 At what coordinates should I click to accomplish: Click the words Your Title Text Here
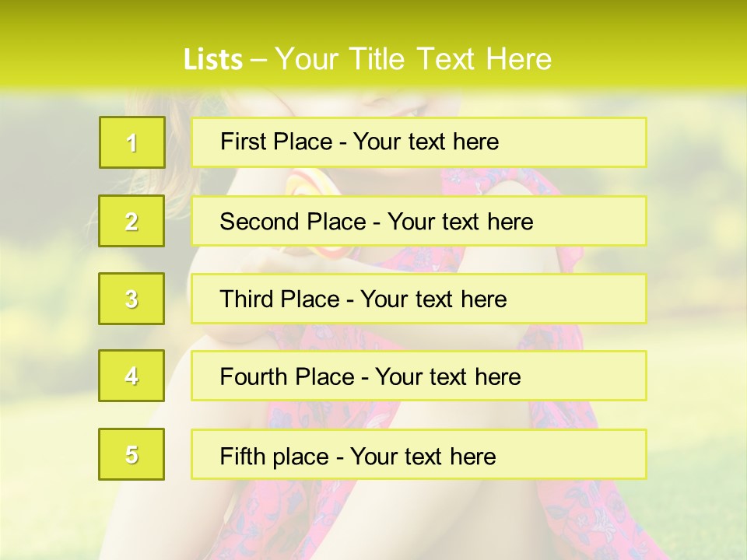point(413,59)
